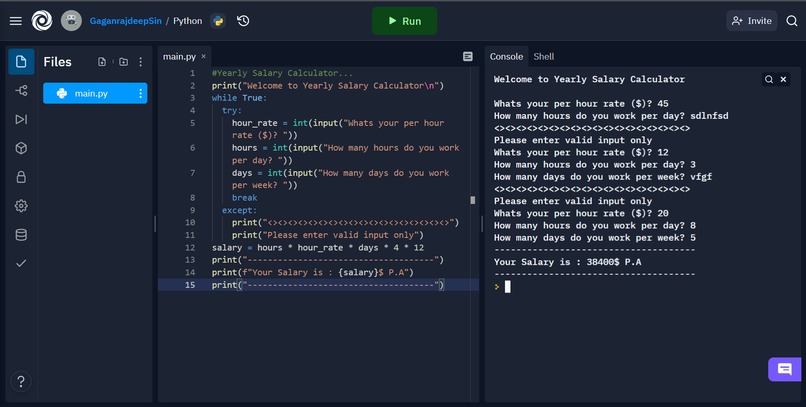Open the Database sidebar icon

tap(21, 234)
